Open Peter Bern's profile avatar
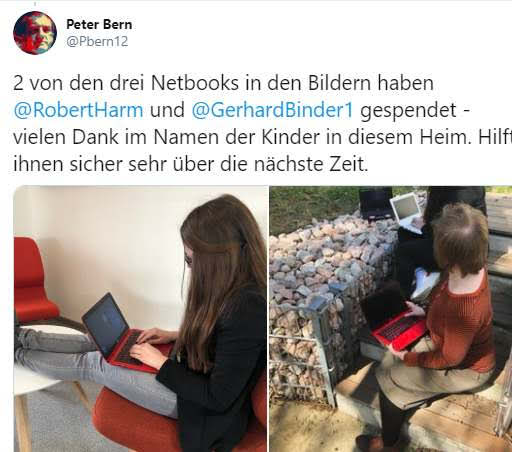The image size is (512, 452). tap(35, 33)
